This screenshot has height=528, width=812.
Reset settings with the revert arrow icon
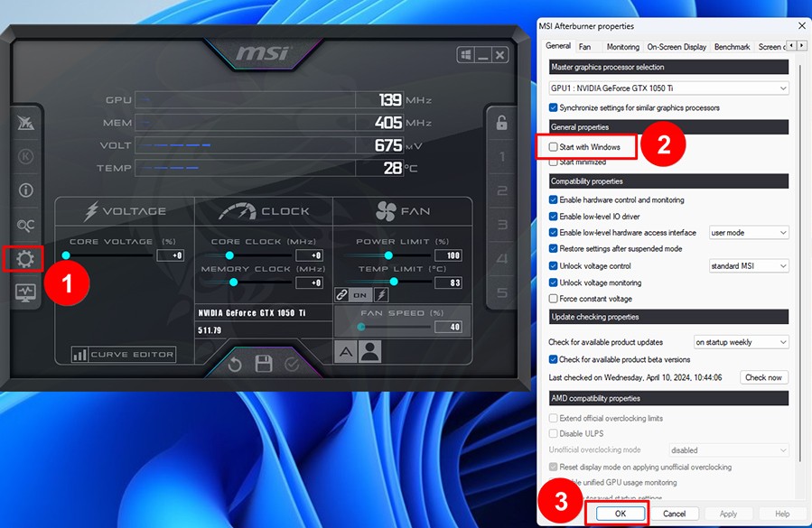coord(235,365)
